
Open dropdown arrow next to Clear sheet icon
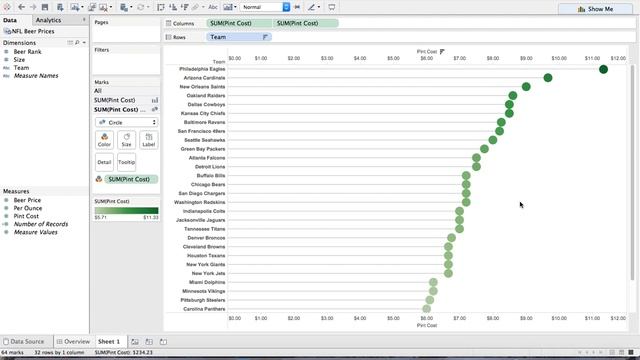pos(111,7)
